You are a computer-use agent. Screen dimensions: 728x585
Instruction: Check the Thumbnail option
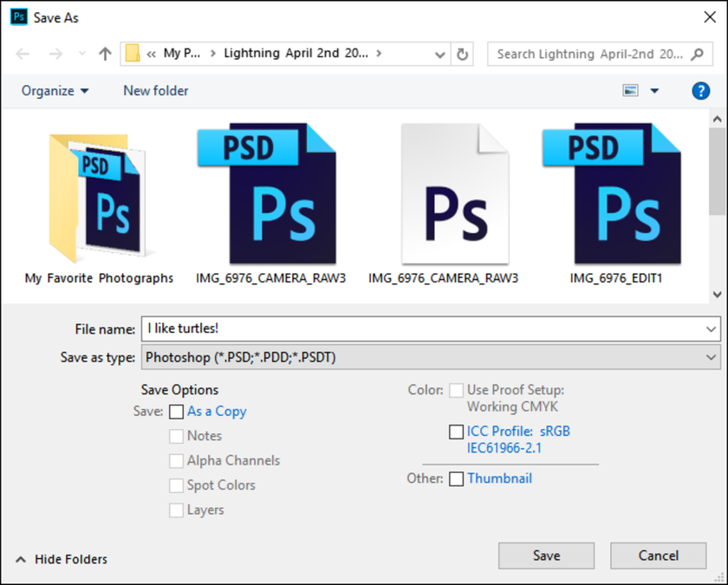pyautogui.click(x=457, y=479)
